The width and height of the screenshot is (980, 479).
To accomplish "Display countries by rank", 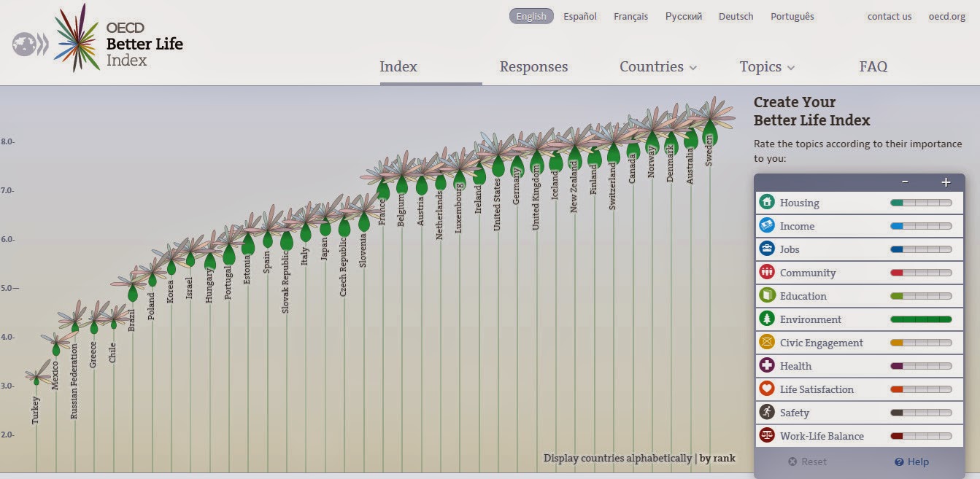I will 717,458.
